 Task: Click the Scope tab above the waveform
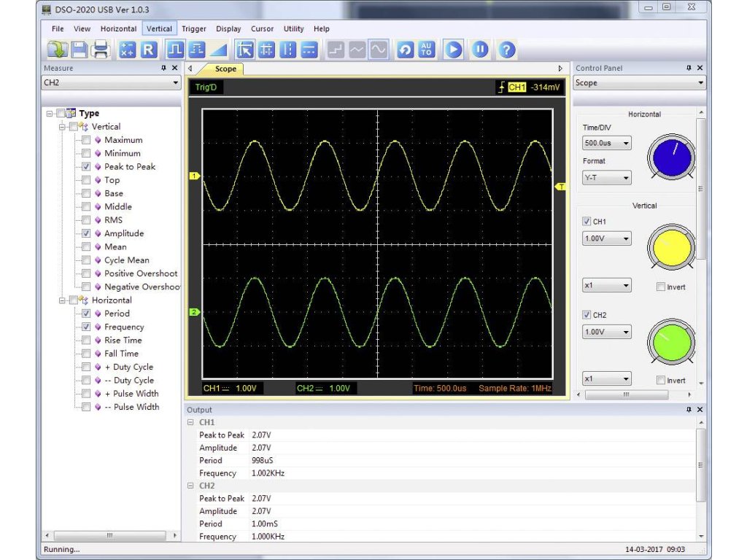225,69
